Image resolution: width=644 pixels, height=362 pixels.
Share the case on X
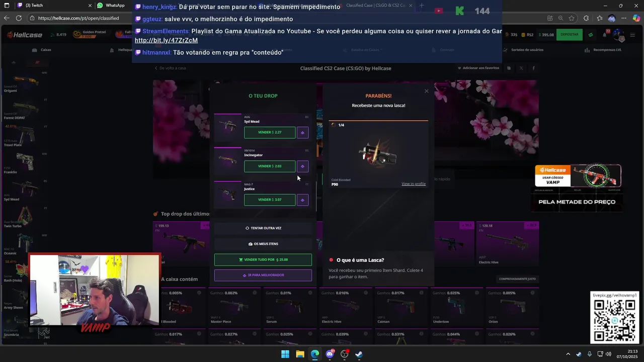pos(521,68)
